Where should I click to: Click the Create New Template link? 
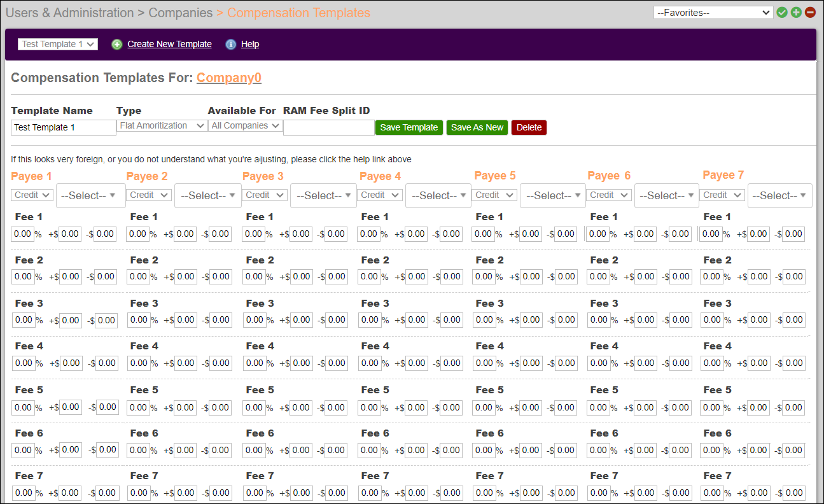tap(169, 44)
